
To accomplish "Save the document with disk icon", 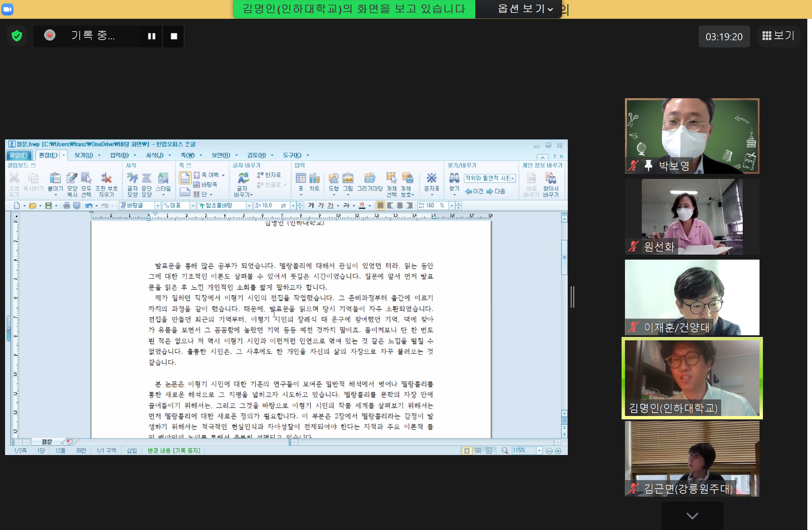I will click(48, 205).
